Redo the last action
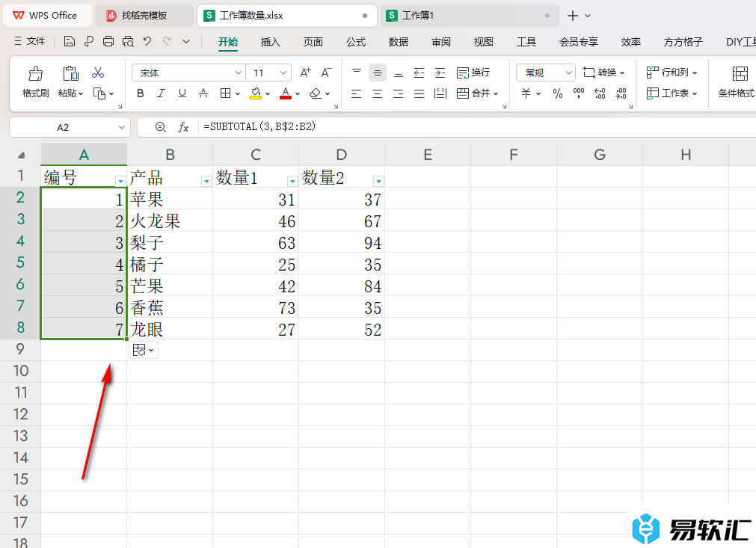Image resolution: width=756 pixels, height=548 pixels. 167,42
